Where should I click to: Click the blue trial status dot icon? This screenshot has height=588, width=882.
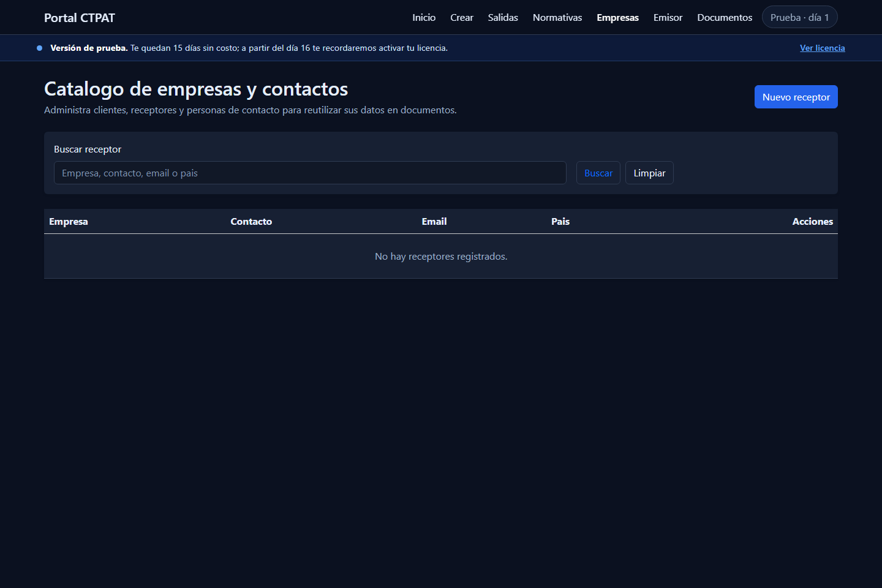click(40, 48)
